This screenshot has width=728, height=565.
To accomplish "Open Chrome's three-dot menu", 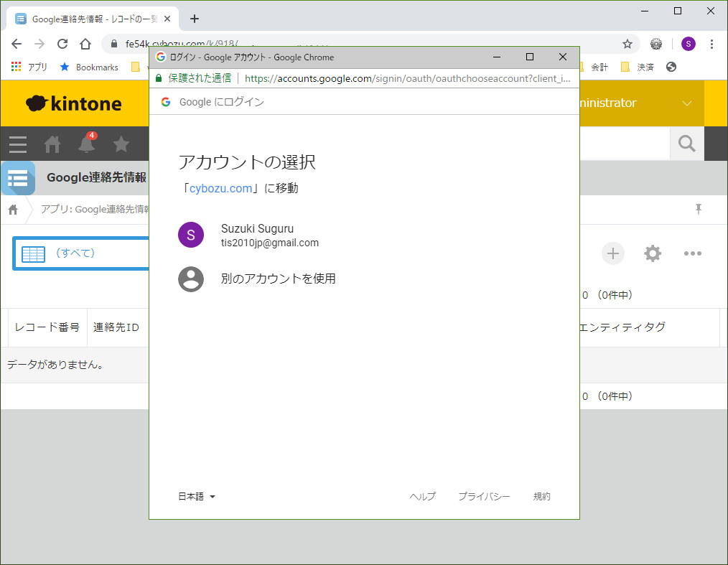I will tap(711, 44).
